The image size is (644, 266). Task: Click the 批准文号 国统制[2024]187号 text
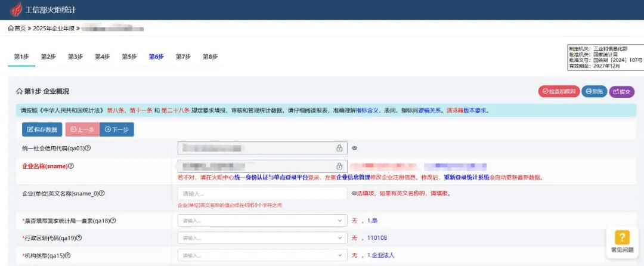605,60
